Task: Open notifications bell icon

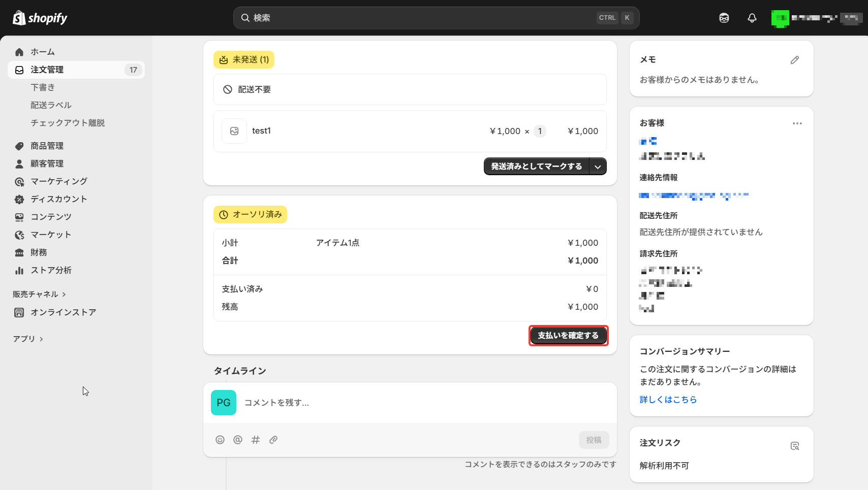Action: point(752,18)
